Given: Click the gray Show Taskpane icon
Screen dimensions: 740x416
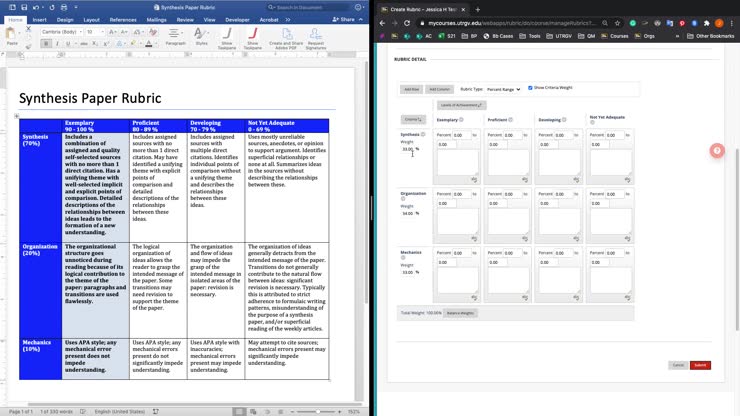Looking at the screenshot, I should tap(227, 38).
